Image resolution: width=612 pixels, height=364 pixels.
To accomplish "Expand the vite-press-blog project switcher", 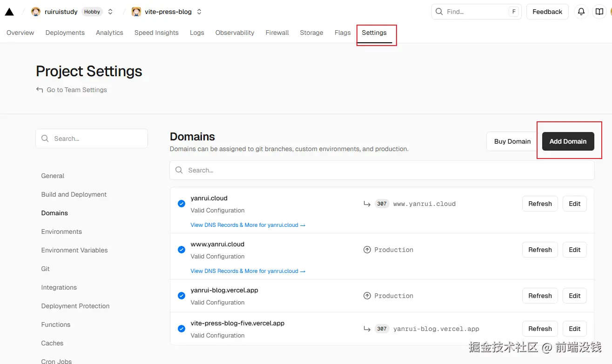I will (199, 12).
